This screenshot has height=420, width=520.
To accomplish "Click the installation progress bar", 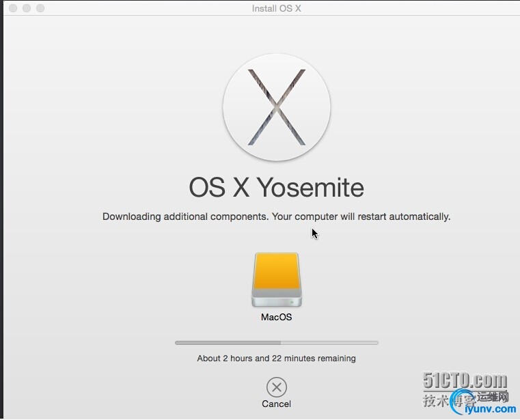I will 277,343.
